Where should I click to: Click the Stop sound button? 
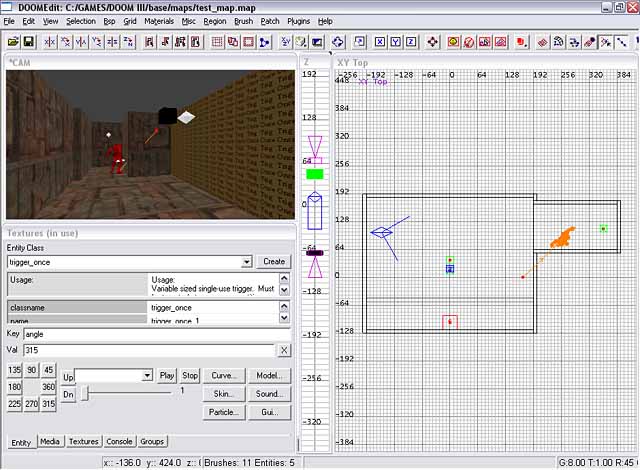190,375
